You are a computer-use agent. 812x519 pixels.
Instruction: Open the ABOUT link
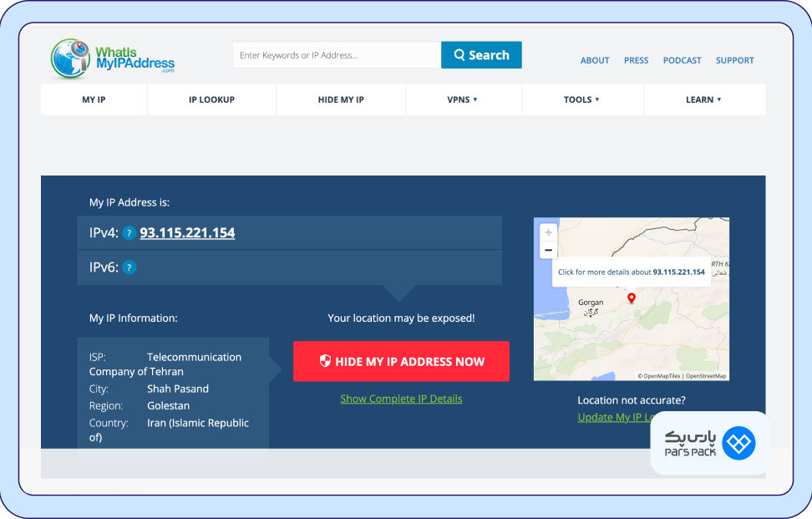tap(595, 60)
